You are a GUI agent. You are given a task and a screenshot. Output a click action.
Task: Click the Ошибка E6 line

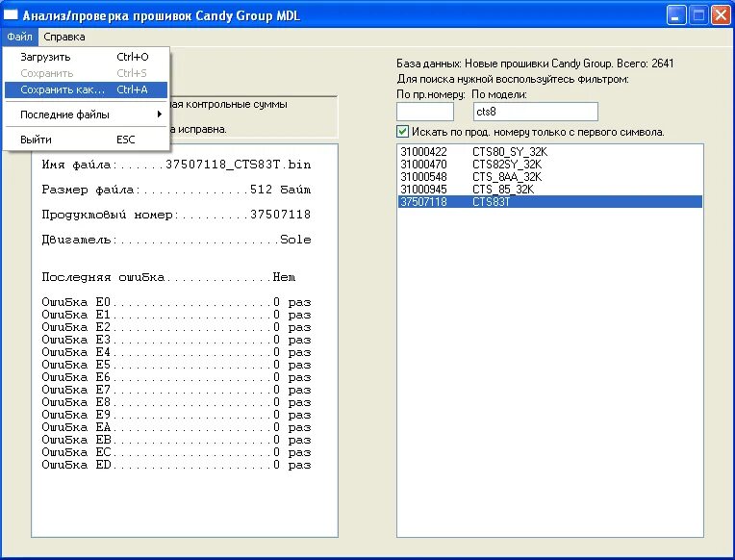pos(176,377)
